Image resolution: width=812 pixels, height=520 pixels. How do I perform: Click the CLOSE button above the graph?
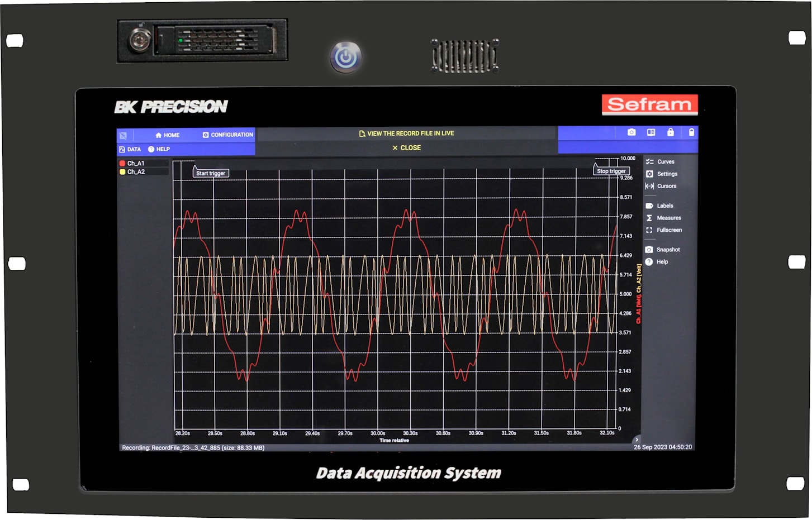[x=406, y=148]
